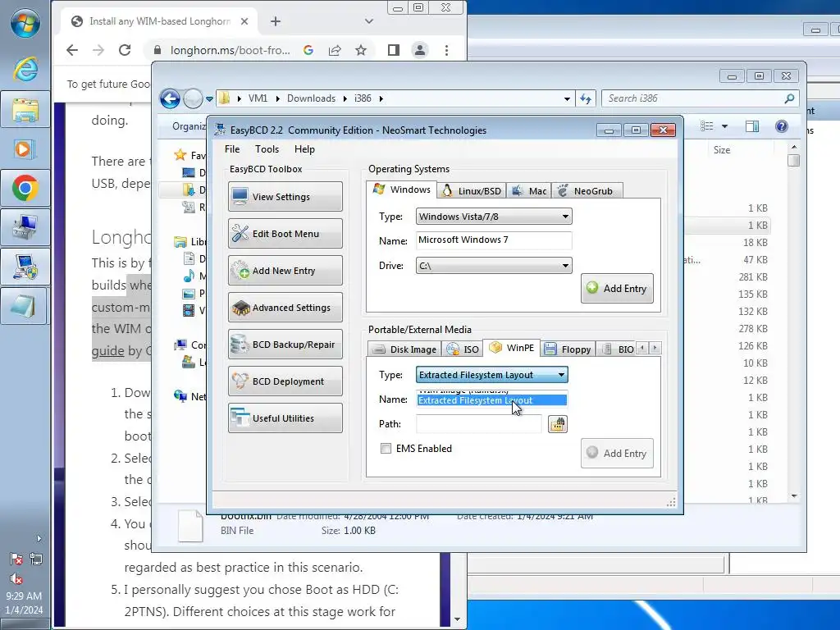The width and height of the screenshot is (840, 630).
Task: Click VM1 in Explorer address path
Action: [258, 98]
